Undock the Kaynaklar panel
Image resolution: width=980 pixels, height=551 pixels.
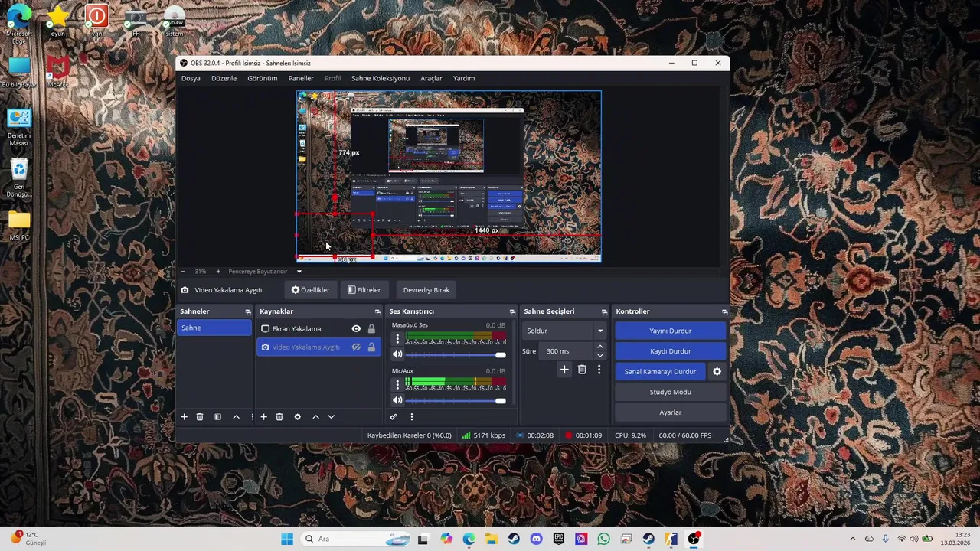[x=377, y=312]
